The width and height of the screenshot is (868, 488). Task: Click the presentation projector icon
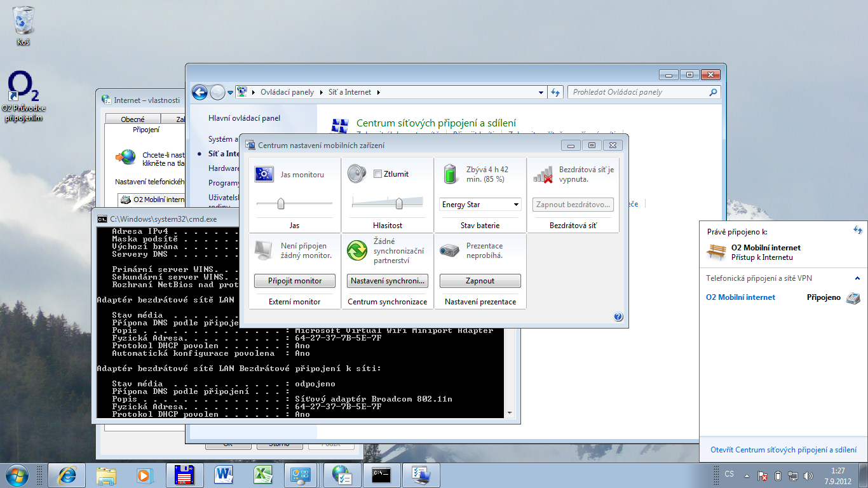pyautogui.click(x=449, y=250)
